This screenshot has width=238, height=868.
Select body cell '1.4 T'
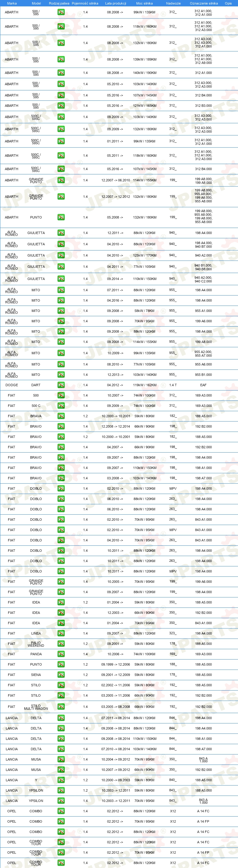173,385
